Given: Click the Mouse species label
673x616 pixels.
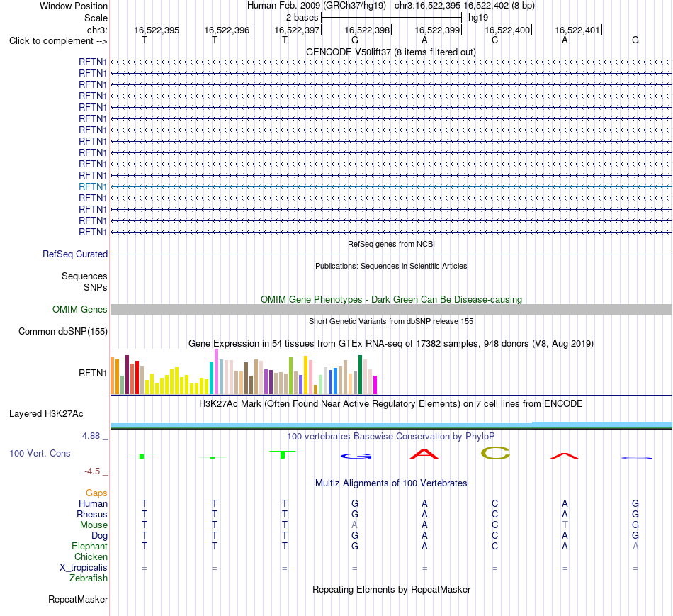Looking at the screenshot, I should [94, 525].
